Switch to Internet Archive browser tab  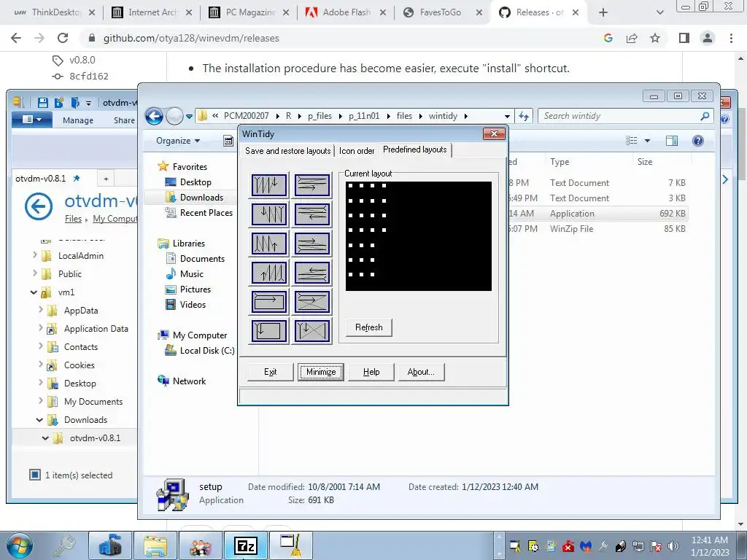[152, 12]
